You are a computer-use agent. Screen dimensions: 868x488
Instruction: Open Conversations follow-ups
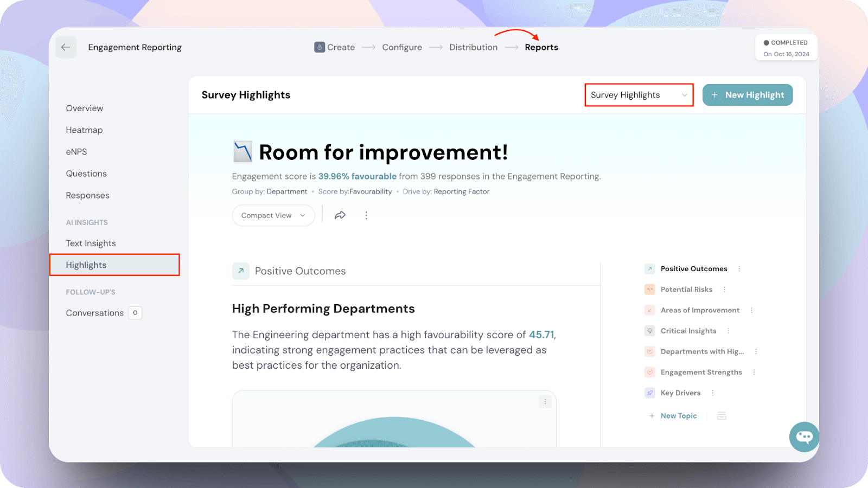point(95,313)
